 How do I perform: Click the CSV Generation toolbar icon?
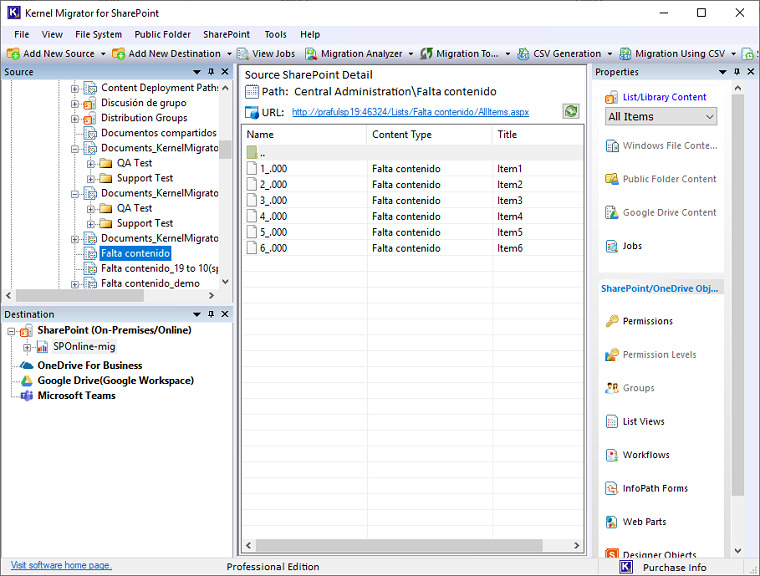click(x=523, y=54)
